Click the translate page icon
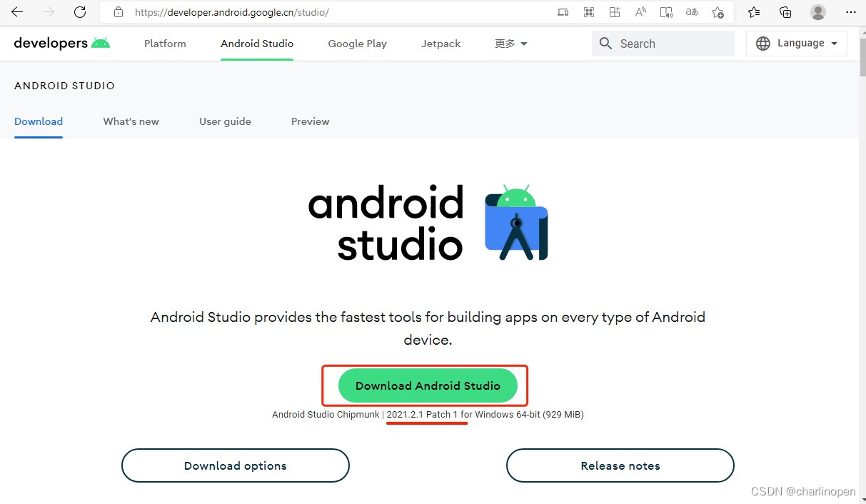 692,12
